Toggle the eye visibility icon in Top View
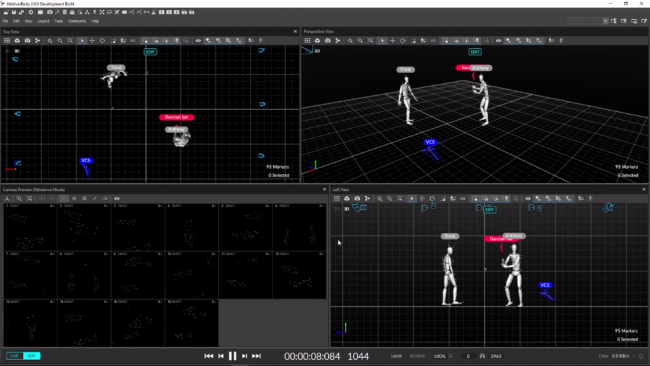 coord(198,41)
